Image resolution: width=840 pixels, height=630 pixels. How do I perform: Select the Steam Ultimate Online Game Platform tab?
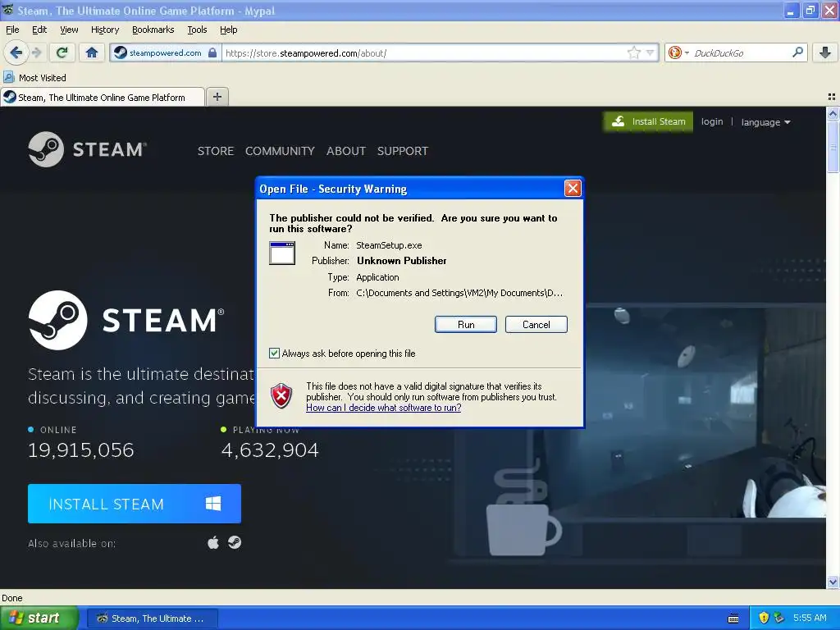point(103,97)
